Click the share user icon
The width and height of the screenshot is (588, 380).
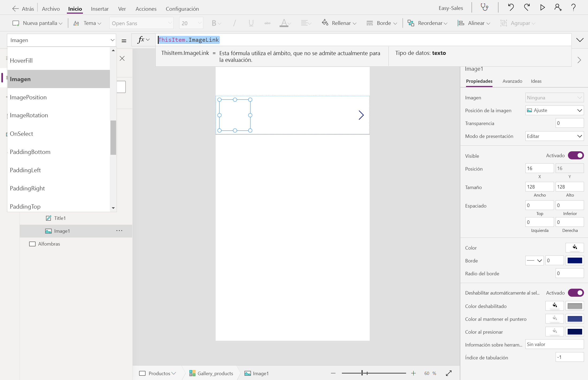pos(558,7)
